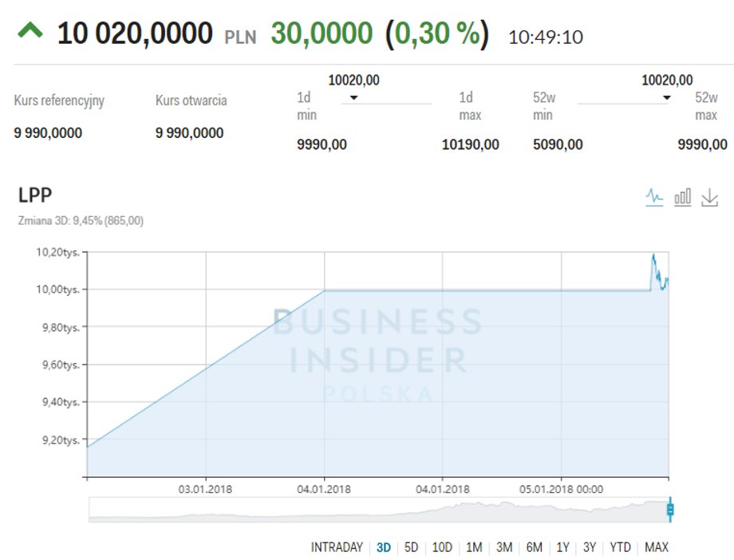Show the 1M chart range
The image size is (734, 560).
[x=474, y=547]
